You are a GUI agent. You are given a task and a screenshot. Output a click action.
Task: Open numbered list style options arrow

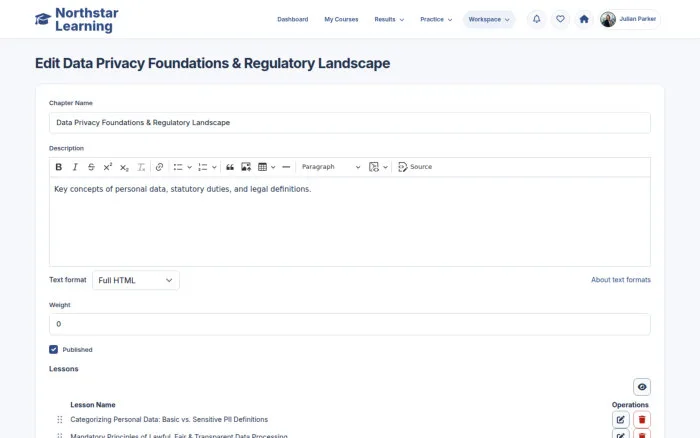coord(214,167)
